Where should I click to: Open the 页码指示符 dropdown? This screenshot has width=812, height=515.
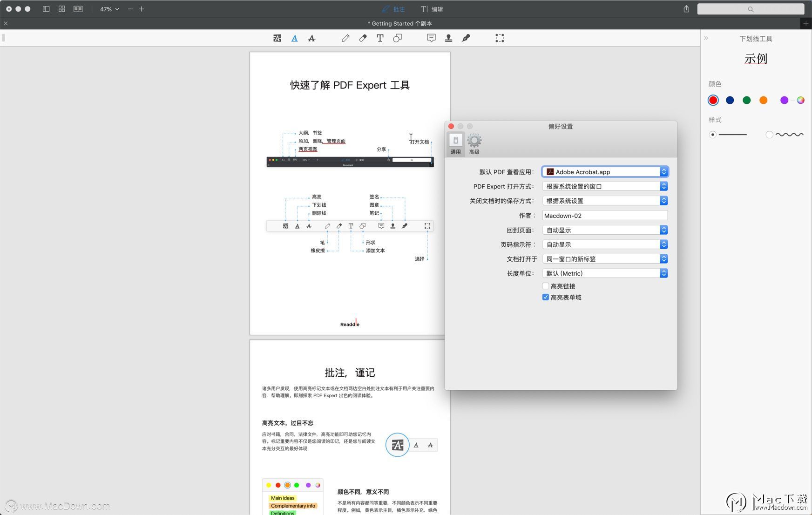pos(605,244)
